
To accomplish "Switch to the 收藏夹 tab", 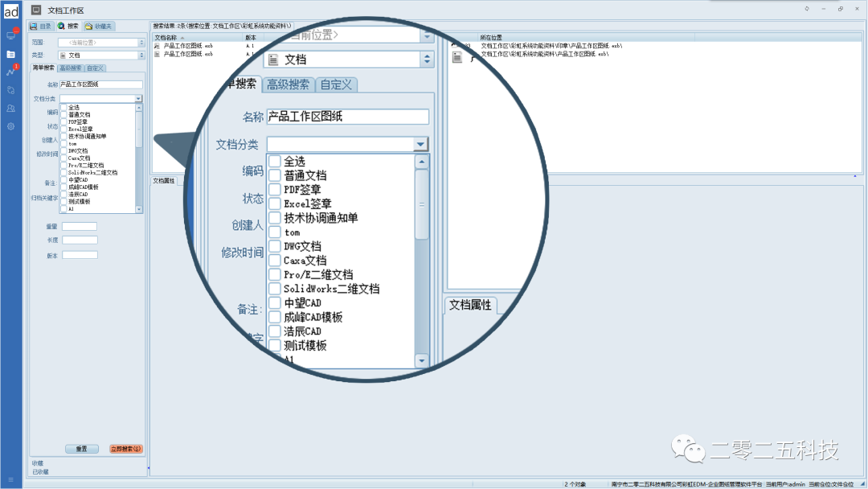I will [100, 26].
